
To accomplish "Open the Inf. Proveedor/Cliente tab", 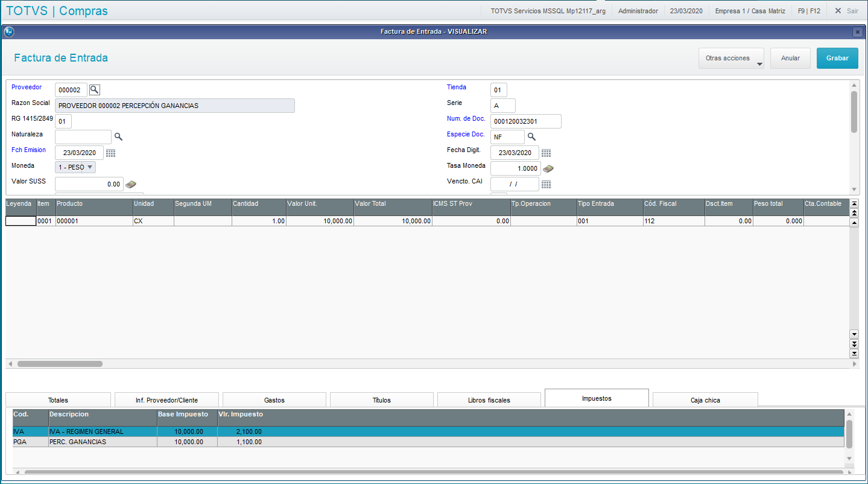I will point(166,400).
